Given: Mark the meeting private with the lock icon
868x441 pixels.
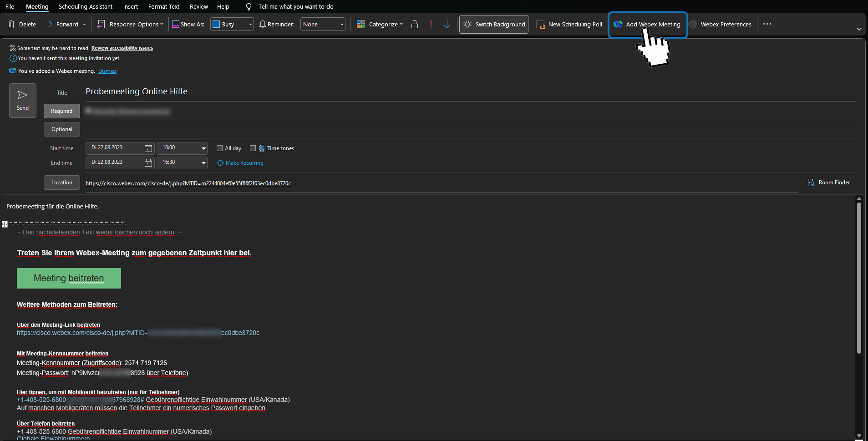Looking at the screenshot, I should point(415,25).
